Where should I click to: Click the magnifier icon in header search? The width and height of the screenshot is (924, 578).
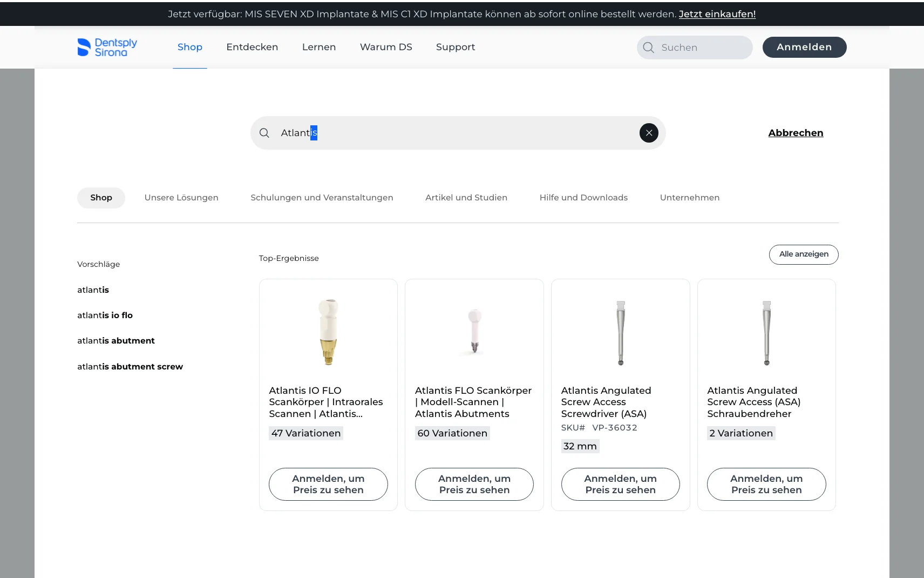[649, 48]
